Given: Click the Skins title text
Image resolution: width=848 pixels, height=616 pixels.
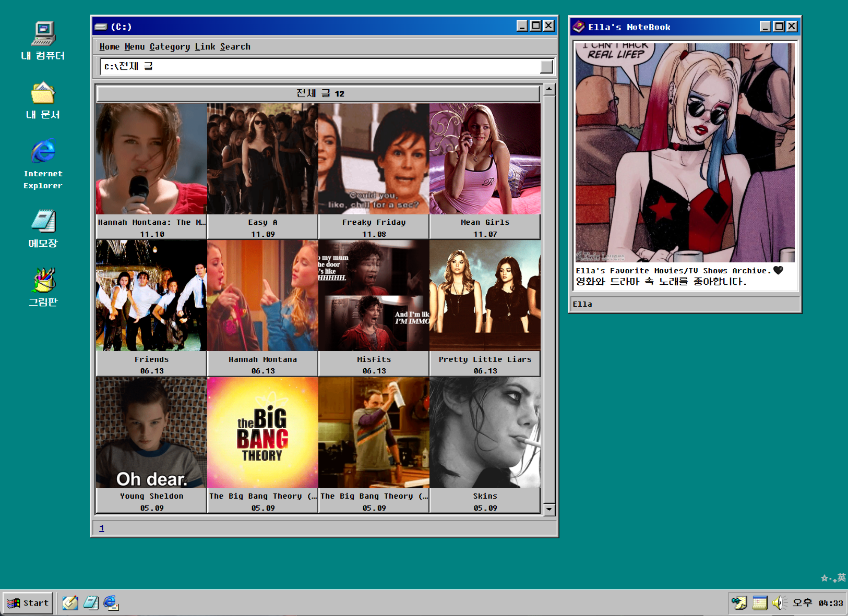Looking at the screenshot, I should [x=485, y=496].
